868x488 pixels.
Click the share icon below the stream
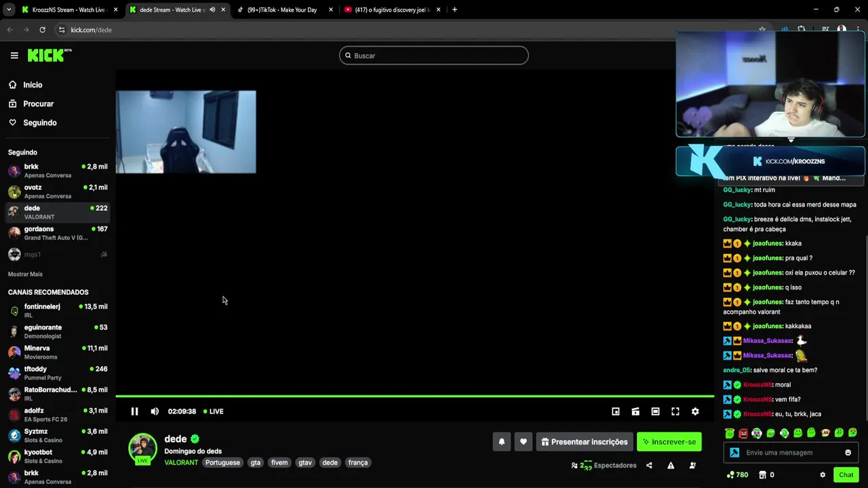(649, 466)
